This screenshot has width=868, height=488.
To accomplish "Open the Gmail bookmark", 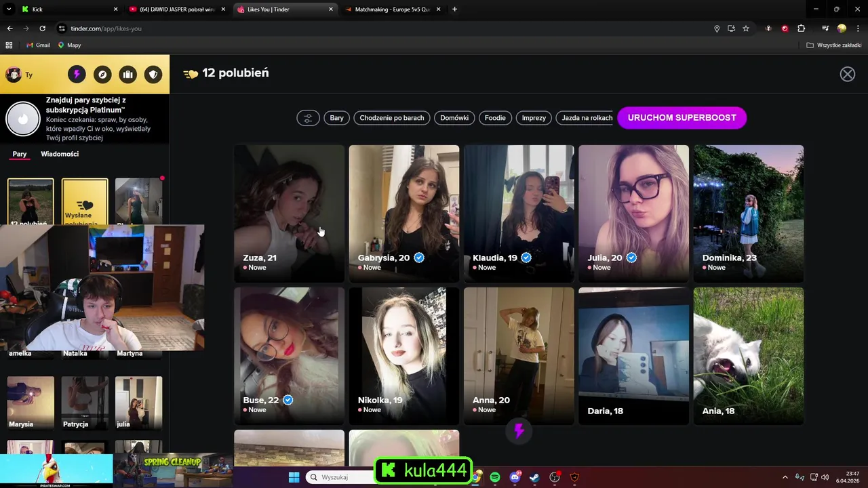I will pos(38,45).
